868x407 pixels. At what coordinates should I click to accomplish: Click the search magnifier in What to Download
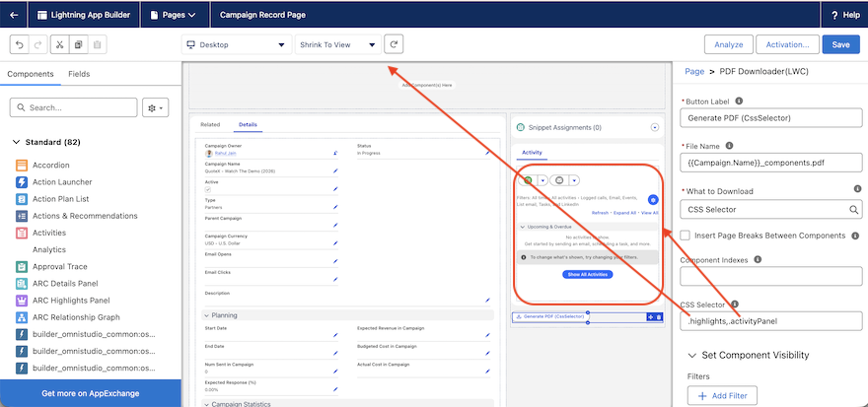tap(854, 210)
